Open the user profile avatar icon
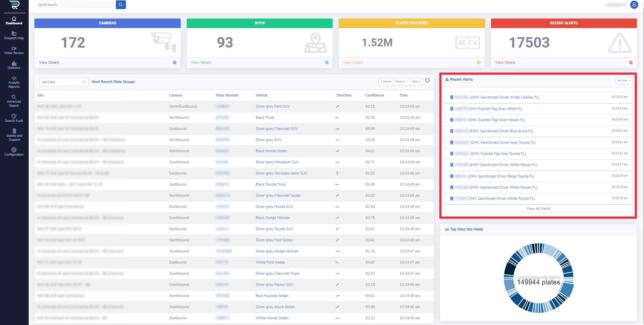The height and width of the screenshot is (325, 644). 634,5
